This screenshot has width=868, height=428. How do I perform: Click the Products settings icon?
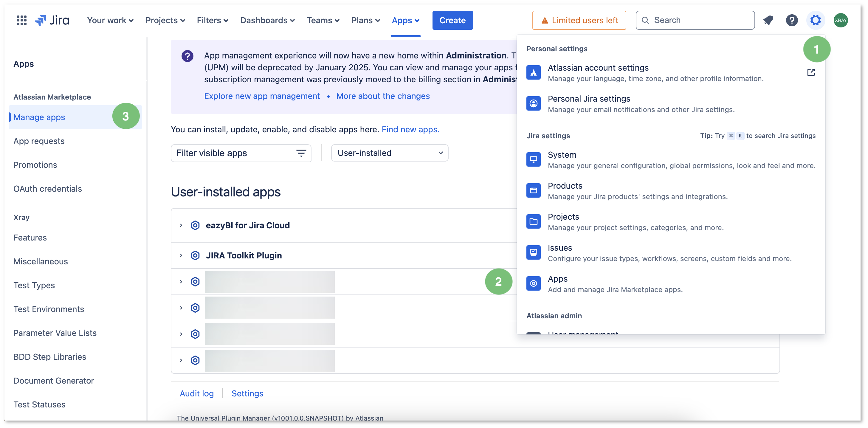point(533,190)
